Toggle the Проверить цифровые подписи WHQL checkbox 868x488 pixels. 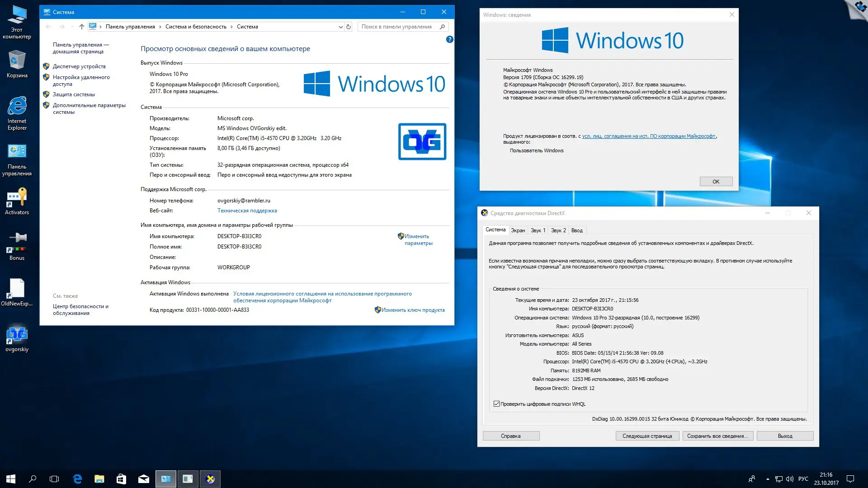pyautogui.click(x=497, y=404)
